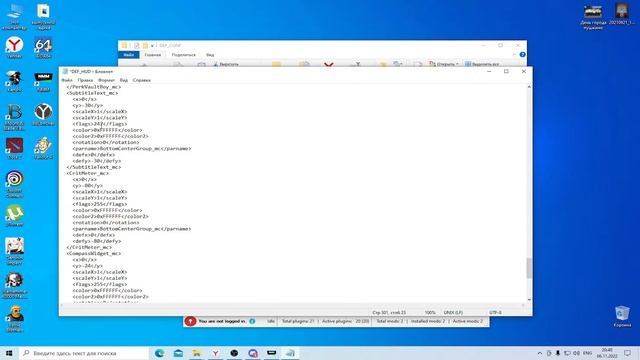
Task: Click the <SubtitleText_mc> opening tag line
Action: coord(92,93)
